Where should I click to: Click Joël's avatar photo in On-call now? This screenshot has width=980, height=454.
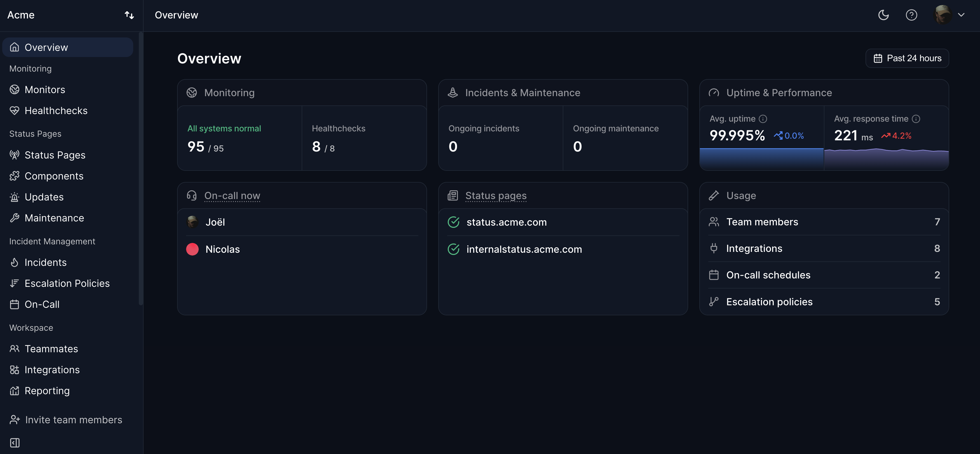click(193, 222)
